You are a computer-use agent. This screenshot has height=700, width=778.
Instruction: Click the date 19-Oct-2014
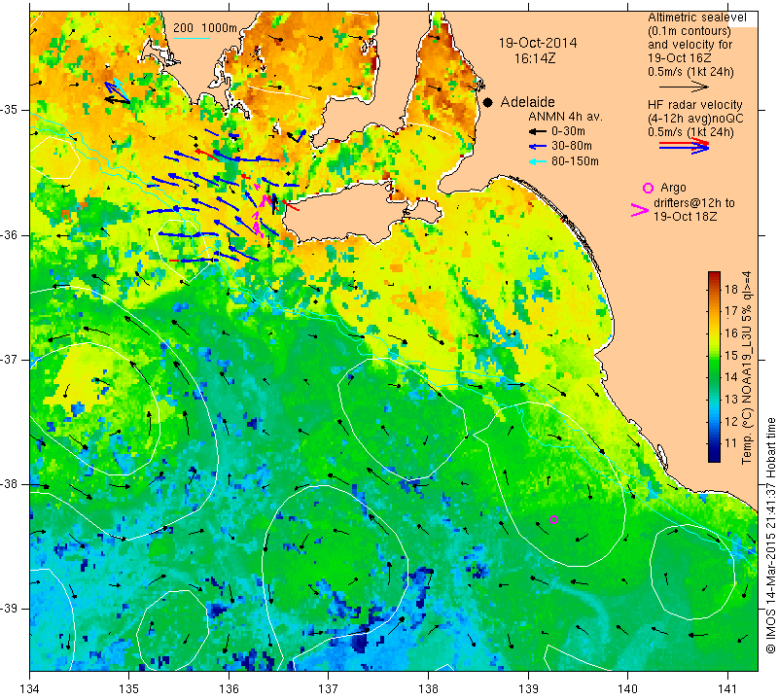tap(538, 43)
